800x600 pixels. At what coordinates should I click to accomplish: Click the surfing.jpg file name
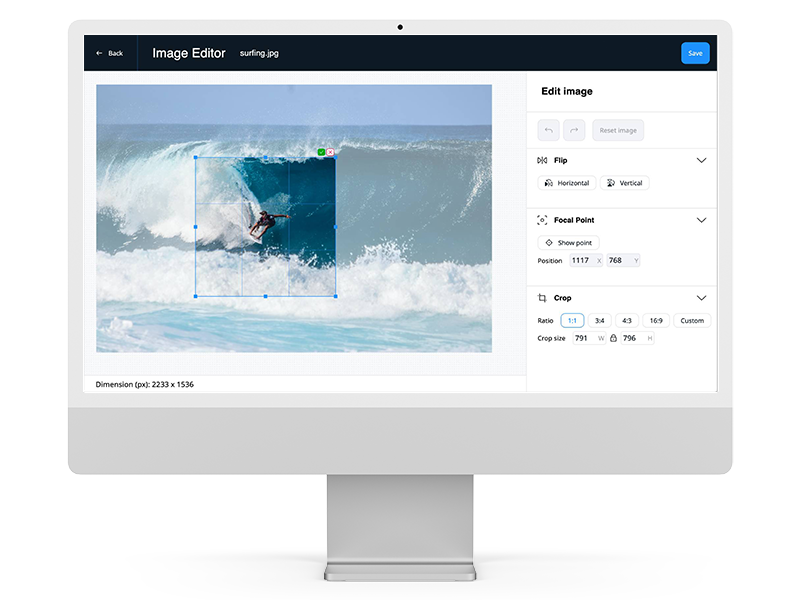coord(259,53)
